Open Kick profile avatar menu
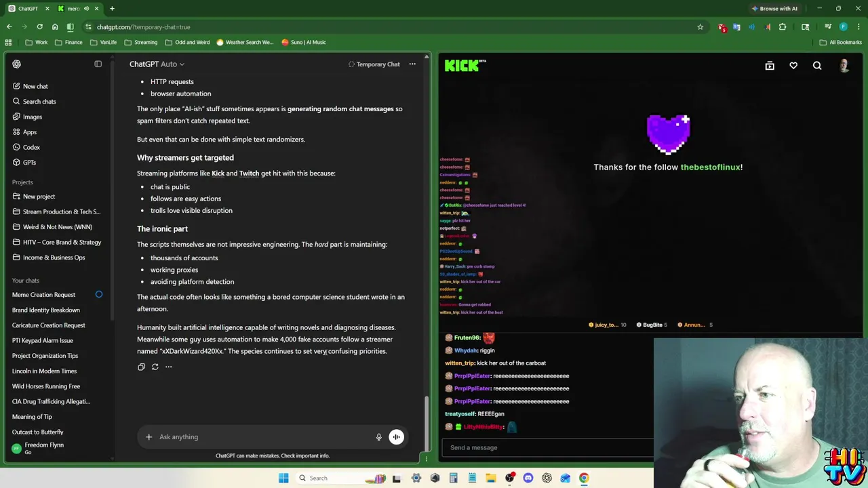The width and height of the screenshot is (868, 488). [x=844, y=66]
